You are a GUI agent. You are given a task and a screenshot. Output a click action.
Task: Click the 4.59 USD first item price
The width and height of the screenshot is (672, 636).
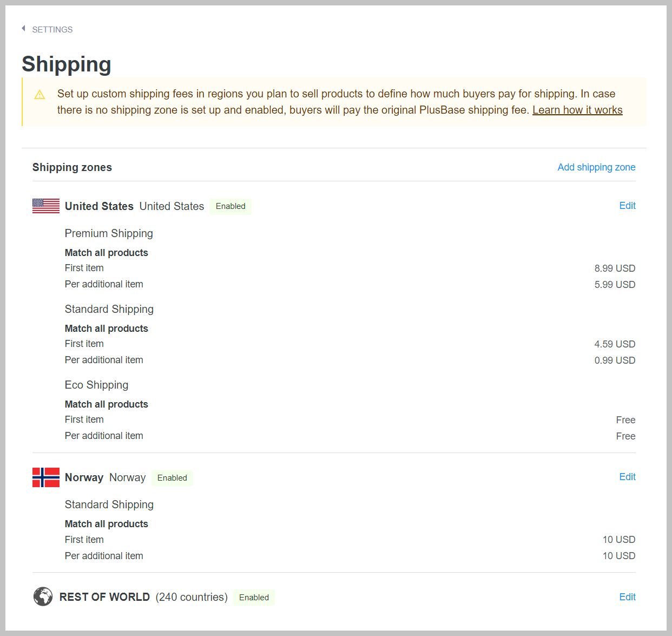click(615, 344)
